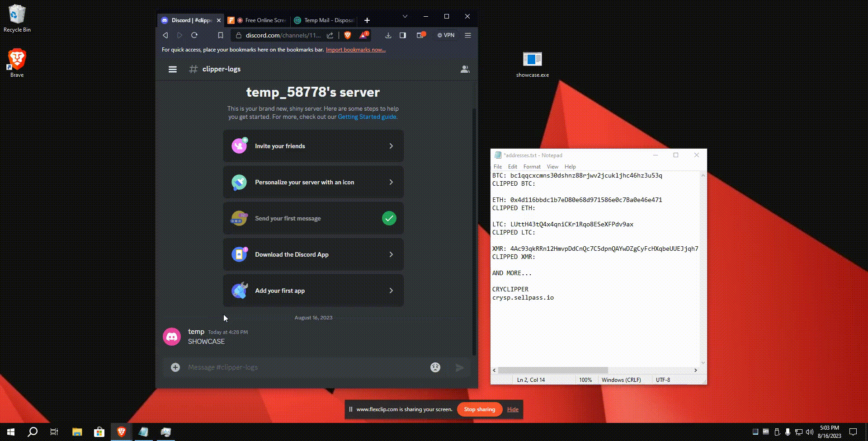Click Notepad horizontal scrollbar right arrow
The image size is (868, 441).
[696, 370]
